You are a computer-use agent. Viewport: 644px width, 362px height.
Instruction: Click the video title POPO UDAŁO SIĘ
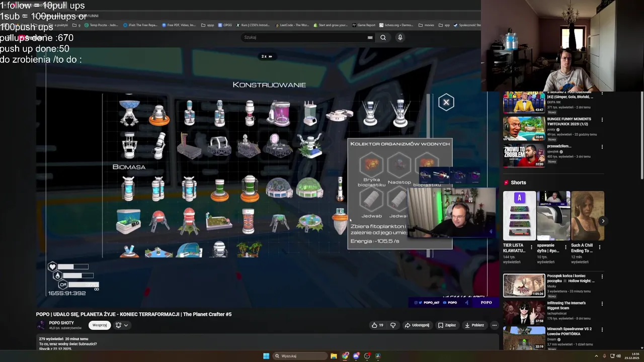tap(134, 314)
